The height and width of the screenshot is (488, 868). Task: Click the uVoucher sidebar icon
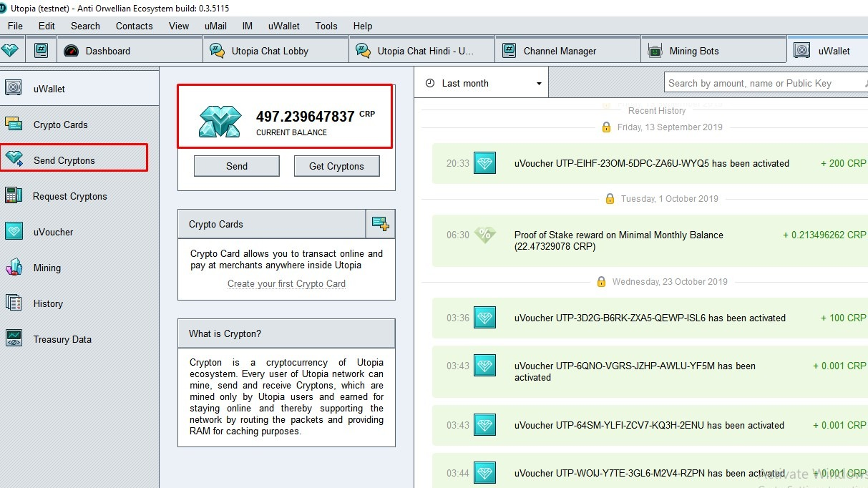point(14,231)
